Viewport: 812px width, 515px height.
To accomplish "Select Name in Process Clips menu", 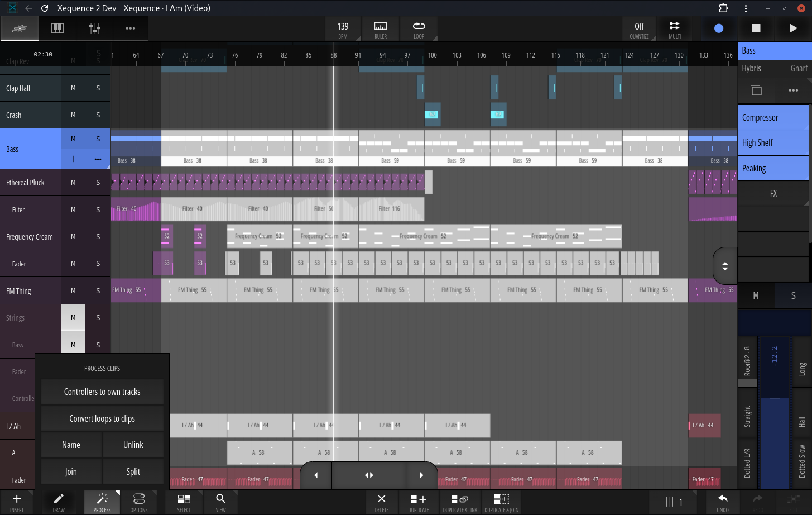I will pos(71,445).
